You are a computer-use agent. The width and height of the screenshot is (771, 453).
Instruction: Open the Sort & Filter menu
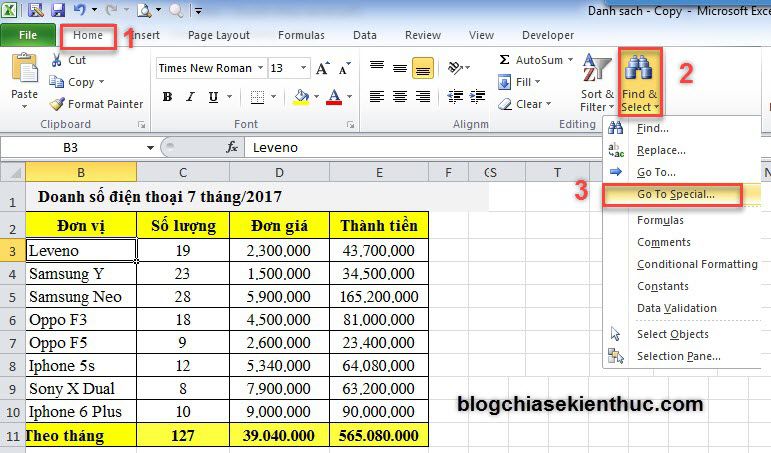(597, 83)
